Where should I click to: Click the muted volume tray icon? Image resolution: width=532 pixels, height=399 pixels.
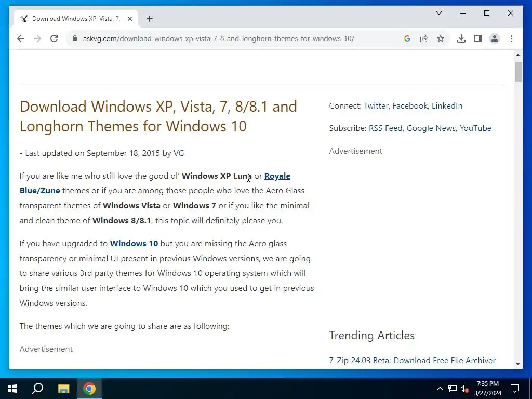coord(465,389)
